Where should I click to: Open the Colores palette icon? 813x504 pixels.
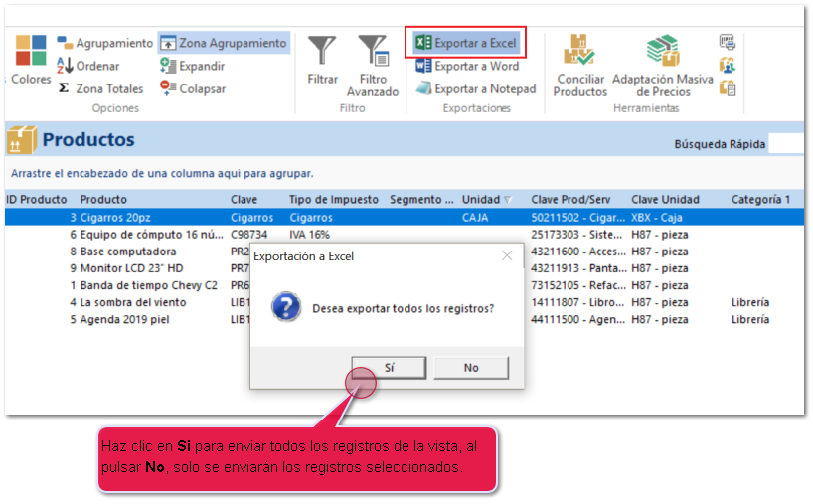tap(31, 51)
